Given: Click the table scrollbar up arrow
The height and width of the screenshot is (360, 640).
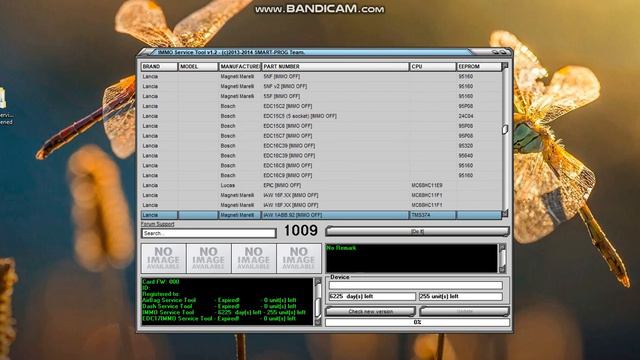Looking at the screenshot, I should [x=505, y=66].
